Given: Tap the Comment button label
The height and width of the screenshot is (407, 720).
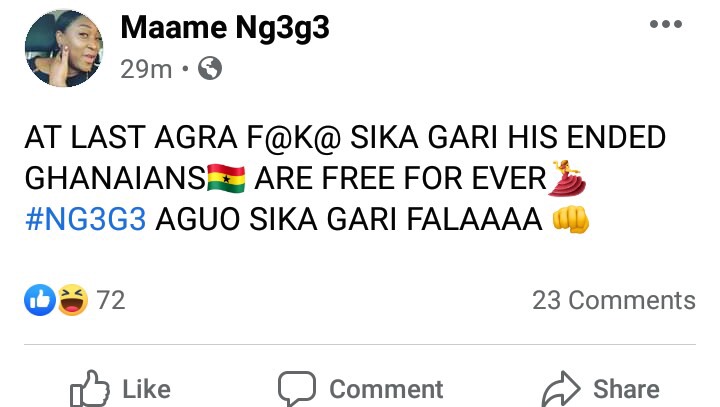Looking at the screenshot, I should coord(386,390).
